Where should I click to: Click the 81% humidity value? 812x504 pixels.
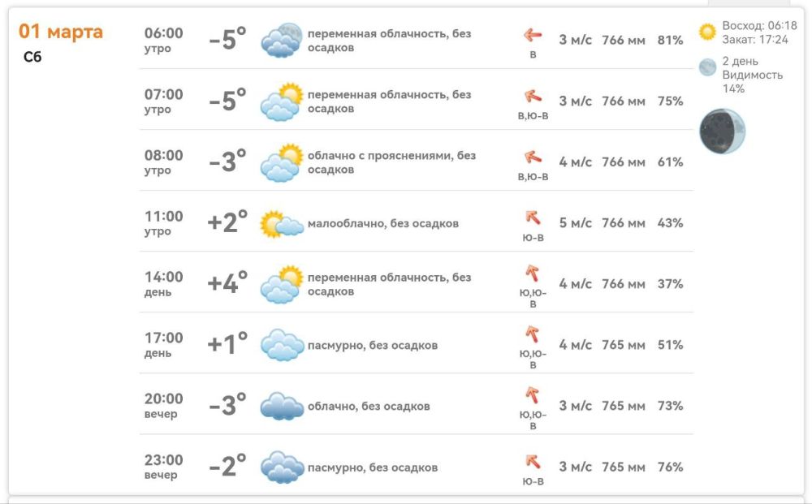tap(670, 40)
